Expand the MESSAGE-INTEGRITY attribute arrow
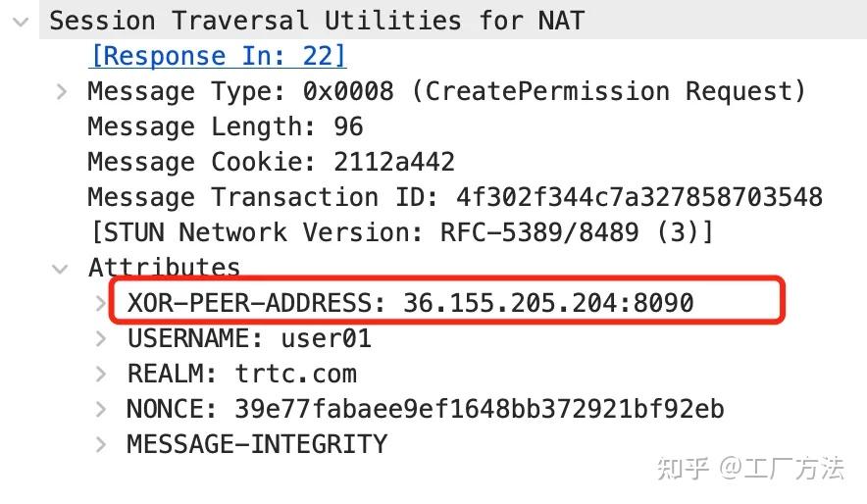The height and width of the screenshot is (504, 867). [x=102, y=445]
